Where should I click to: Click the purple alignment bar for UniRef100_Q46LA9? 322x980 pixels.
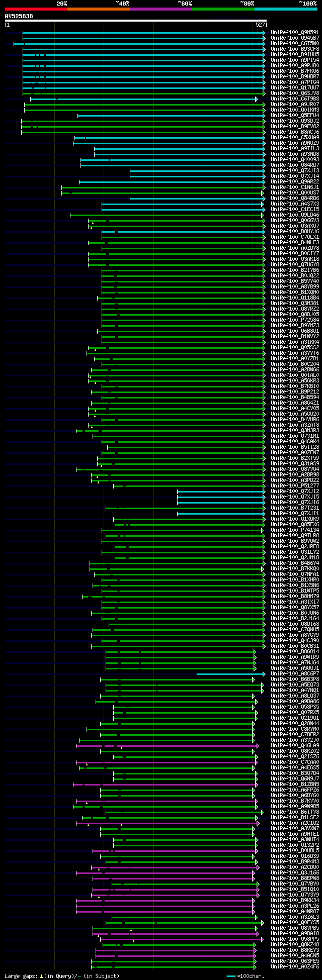[x=168, y=745]
